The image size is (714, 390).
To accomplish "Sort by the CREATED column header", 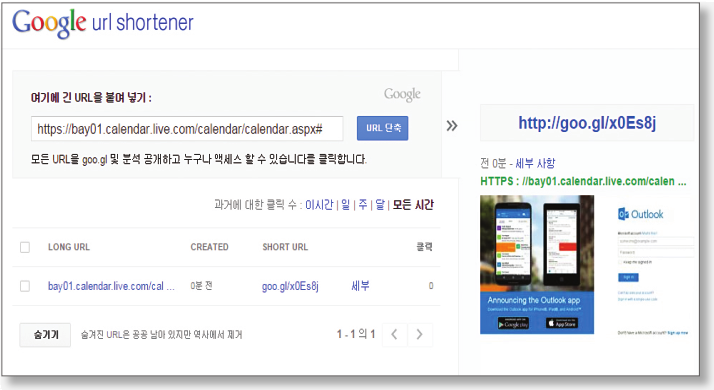I will click(209, 247).
